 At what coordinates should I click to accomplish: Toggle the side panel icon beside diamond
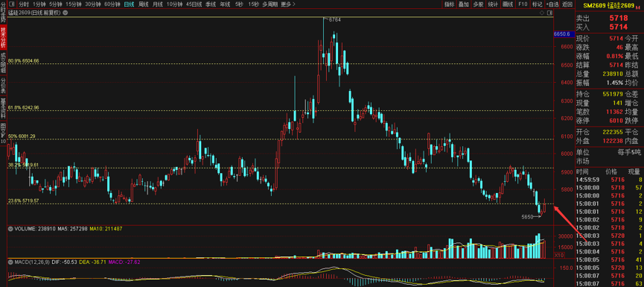(550, 13)
